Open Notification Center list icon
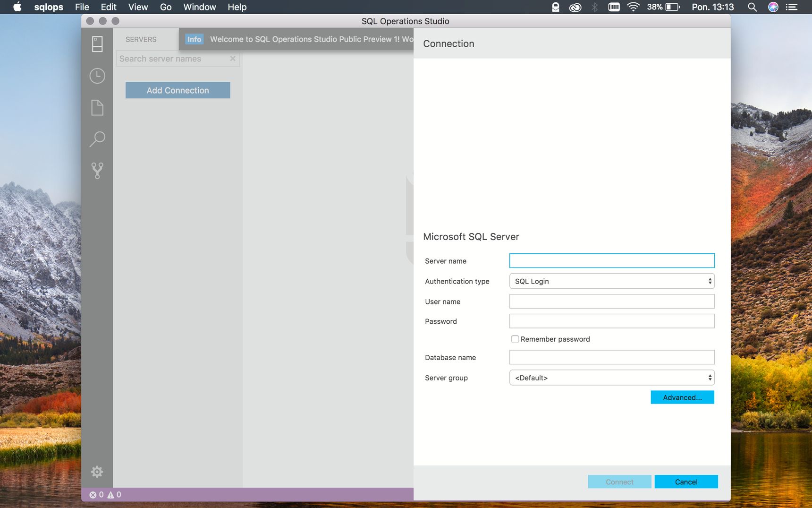812x508 pixels. (x=792, y=7)
